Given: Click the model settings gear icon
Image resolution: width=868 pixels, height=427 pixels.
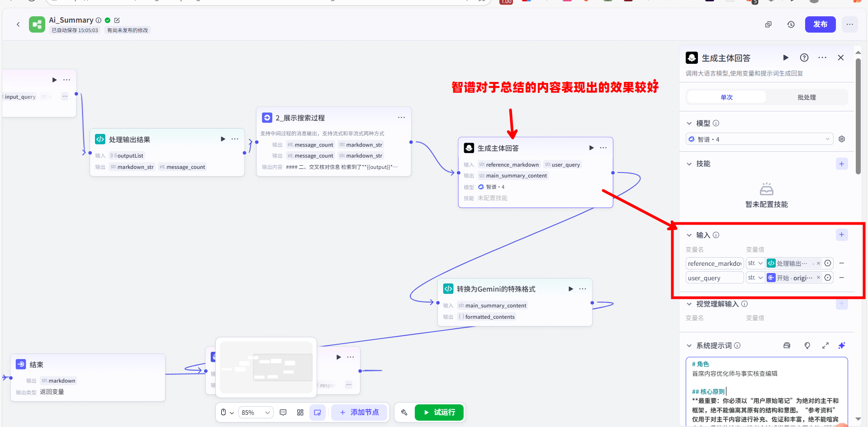Looking at the screenshot, I should [841, 139].
